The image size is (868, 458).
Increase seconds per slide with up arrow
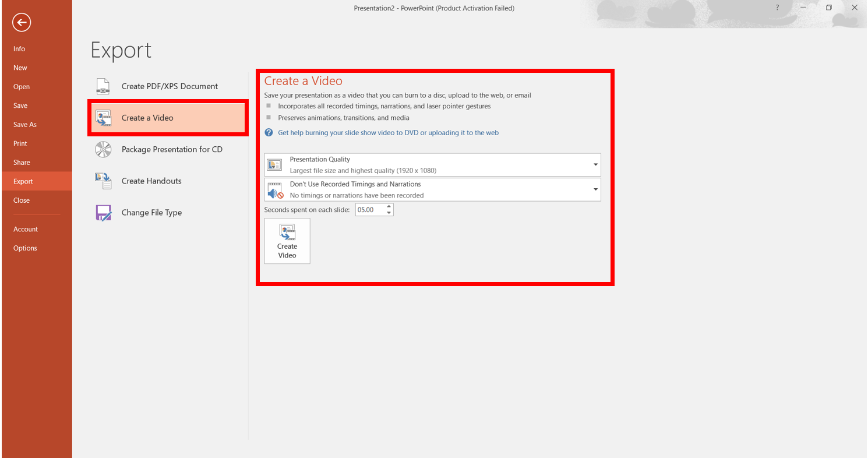click(x=389, y=207)
